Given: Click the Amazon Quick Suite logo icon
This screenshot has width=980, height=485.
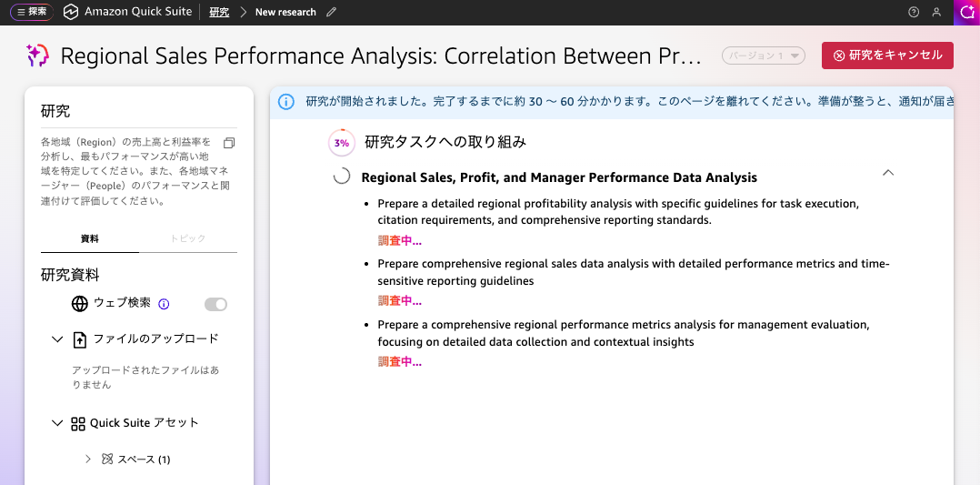Looking at the screenshot, I should coord(71,12).
